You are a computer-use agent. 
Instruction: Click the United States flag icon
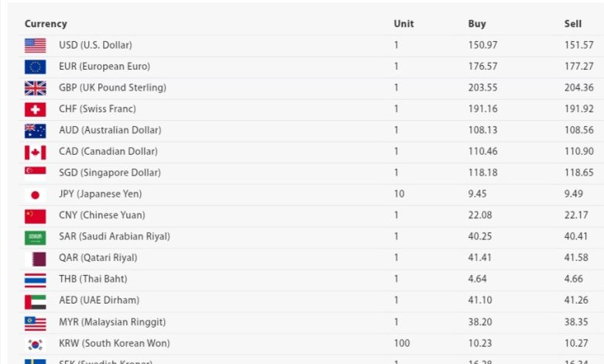(x=35, y=46)
